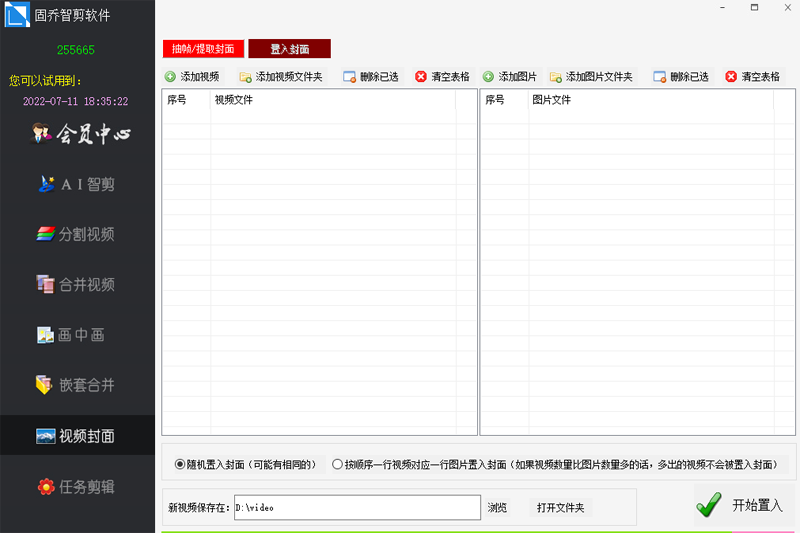The height and width of the screenshot is (533, 800).
Task: Click 序号 header in image table
Action: (505, 99)
